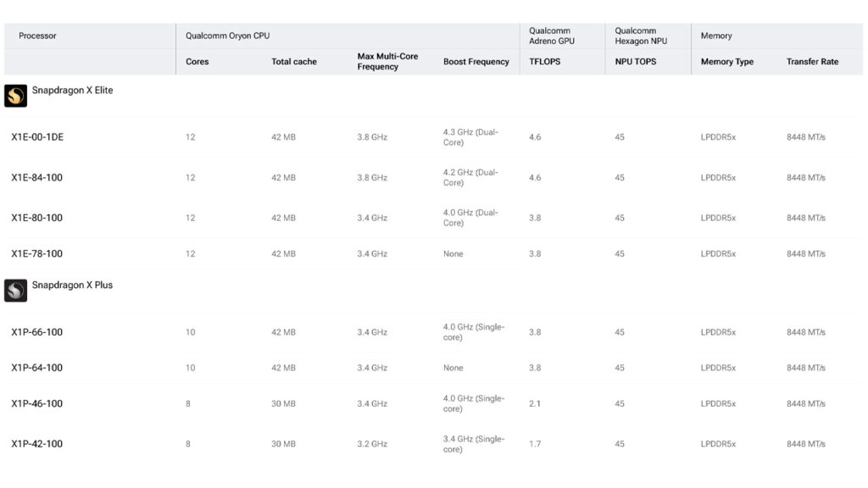
Task: Click the Total cache column header
Action: [x=294, y=61]
